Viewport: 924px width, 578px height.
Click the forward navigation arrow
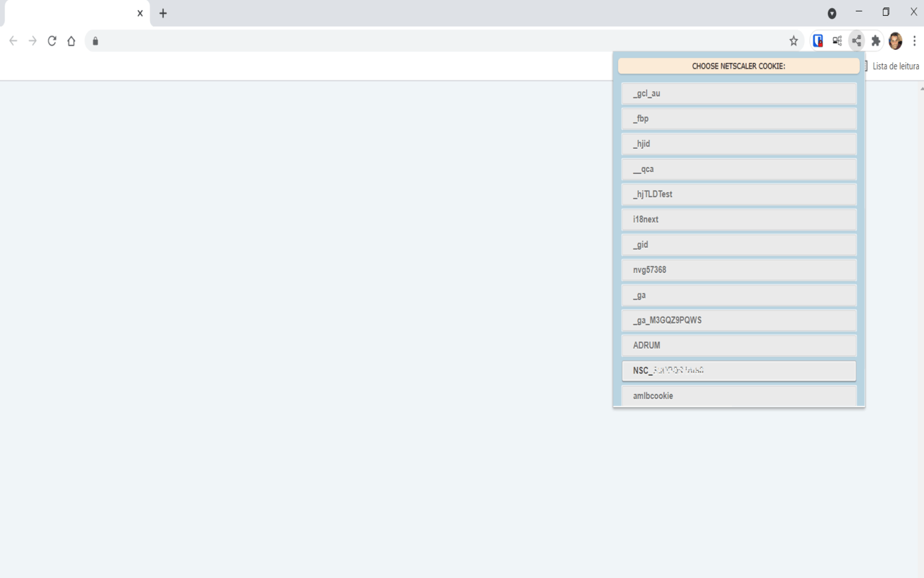click(x=32, y=41)
